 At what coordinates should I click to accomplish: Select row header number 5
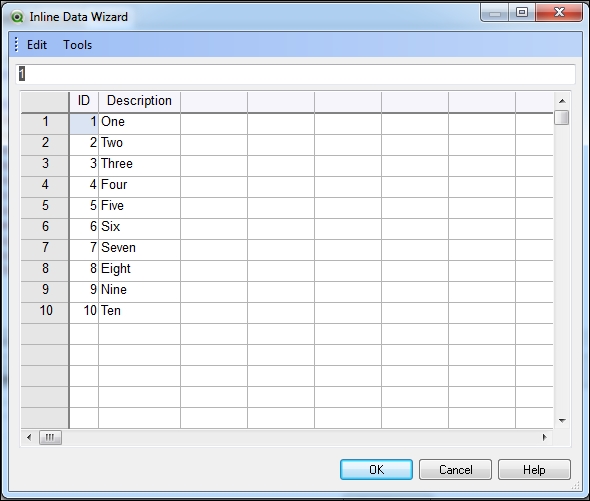tap(45, 206)
